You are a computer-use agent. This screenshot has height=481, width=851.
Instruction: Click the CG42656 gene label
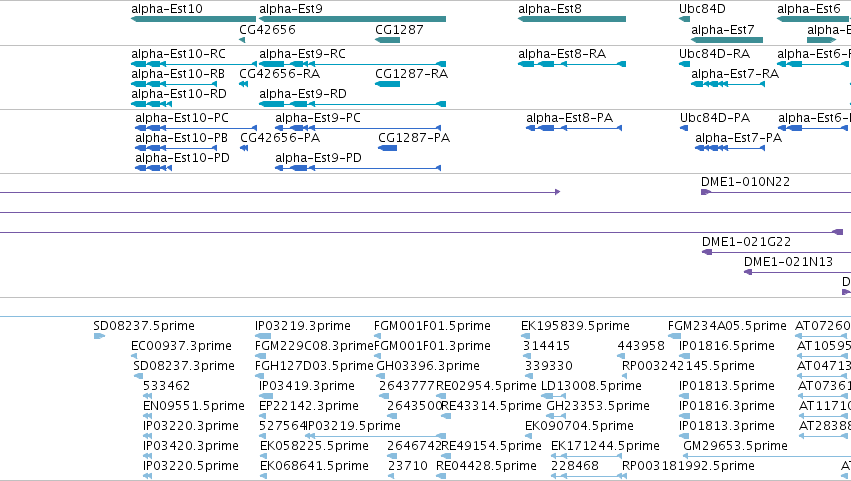point(268,29)
